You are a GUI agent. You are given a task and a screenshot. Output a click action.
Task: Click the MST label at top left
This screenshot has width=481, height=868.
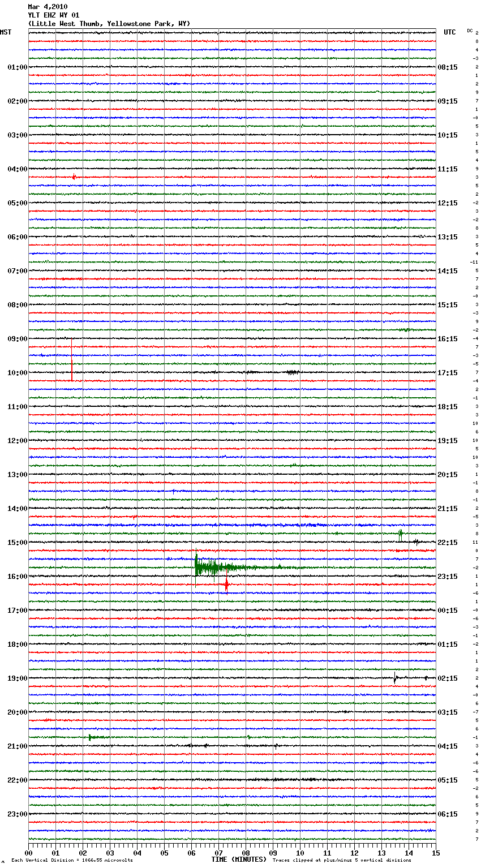tap(6, 32)
